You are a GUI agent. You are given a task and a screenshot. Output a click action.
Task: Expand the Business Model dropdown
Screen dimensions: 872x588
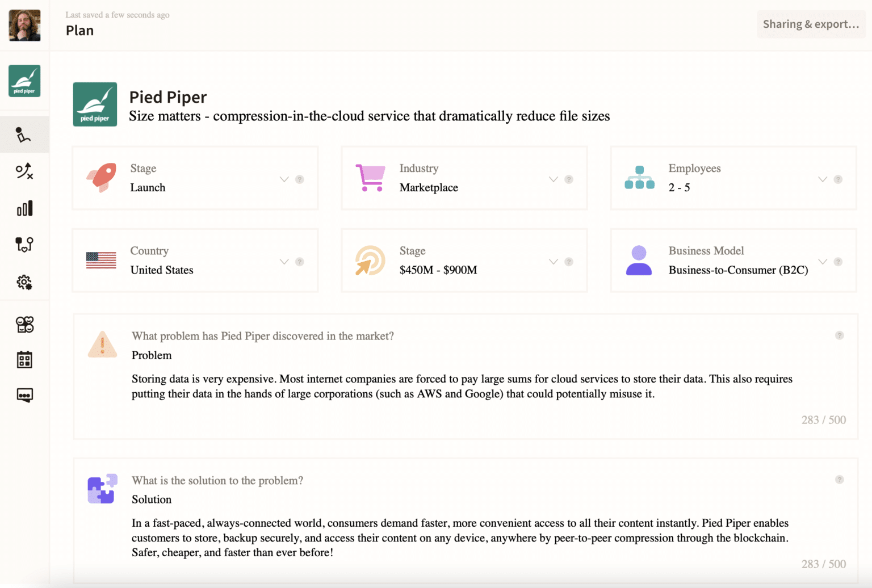click(x=822, y=262)
